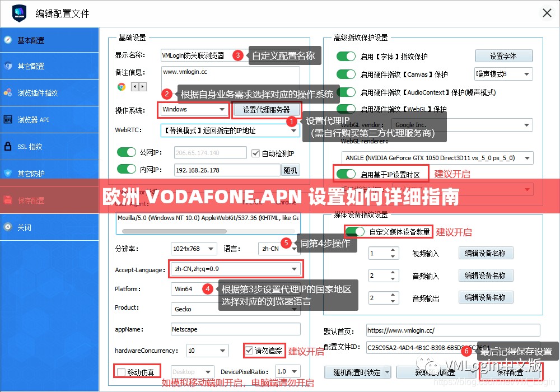560x392 pixels.
Task: Click the Chrome browser icon under 备注信息
Action: coord(122,86)
